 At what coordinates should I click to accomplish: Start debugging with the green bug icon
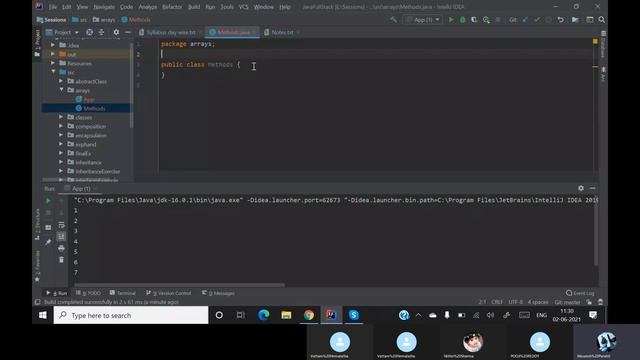point(462,20)
